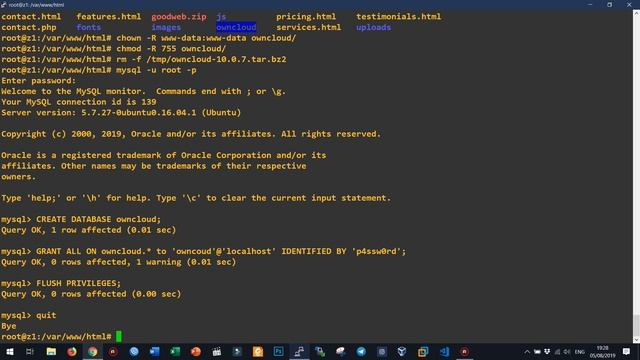Open the volume control tray icon
Screen dimensions: 640x360
point(567,352)
